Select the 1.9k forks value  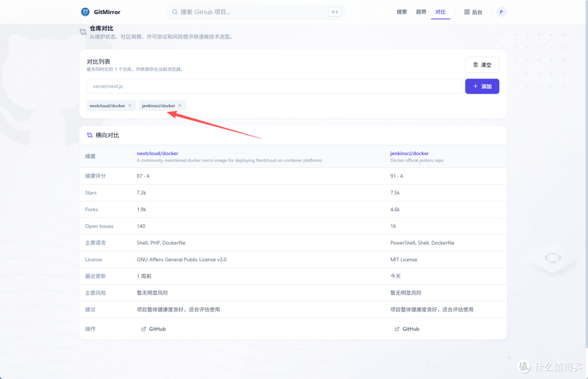tap(142, 210)
